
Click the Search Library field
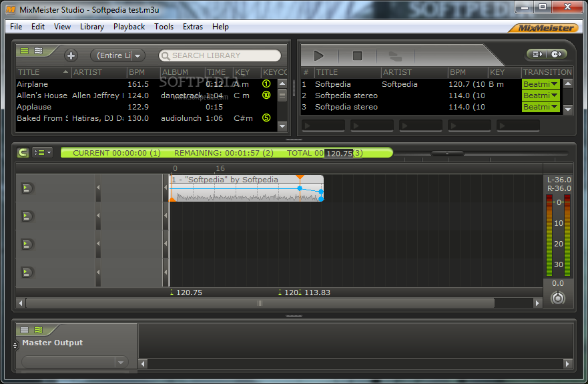point(220,55)
